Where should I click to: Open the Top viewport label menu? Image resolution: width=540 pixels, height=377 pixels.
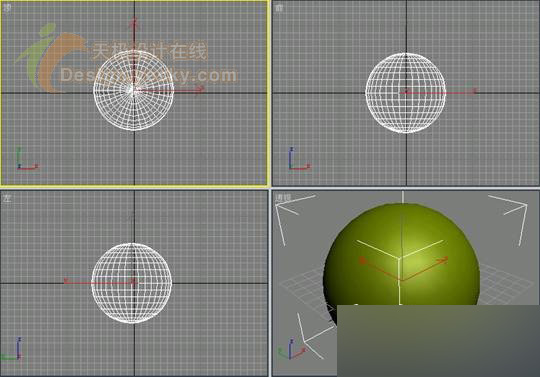[x=7, y=8]
